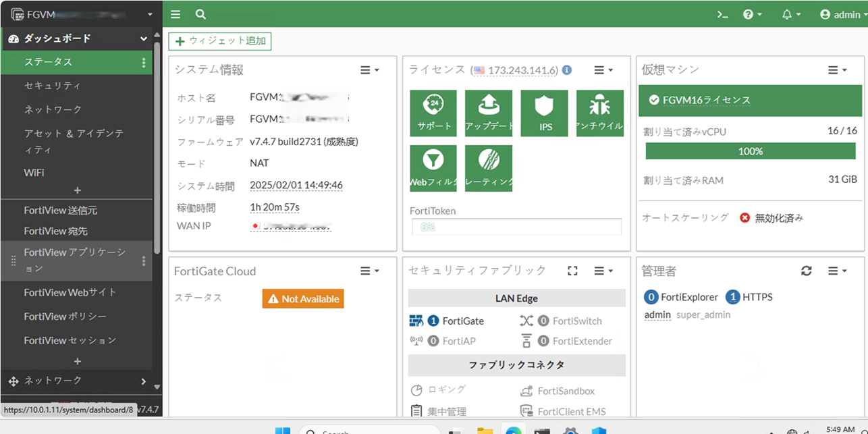This screenshot has height=434, width=868.
Task: Open the 管理者 widget menu
Action: click(838, 271)
